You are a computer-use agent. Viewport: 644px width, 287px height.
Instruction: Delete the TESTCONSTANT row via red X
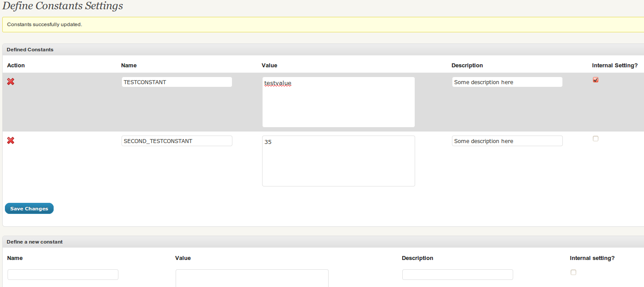tap(11, 81)
